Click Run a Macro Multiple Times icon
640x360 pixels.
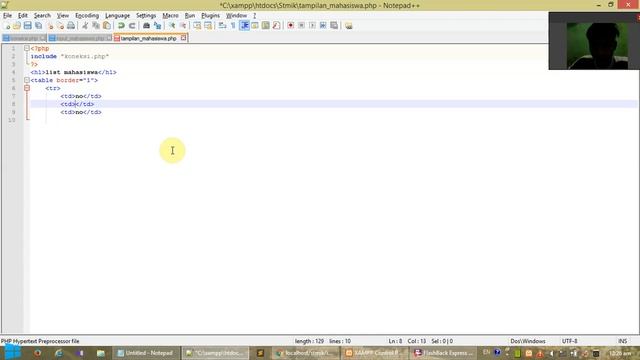tap(323, 26)
